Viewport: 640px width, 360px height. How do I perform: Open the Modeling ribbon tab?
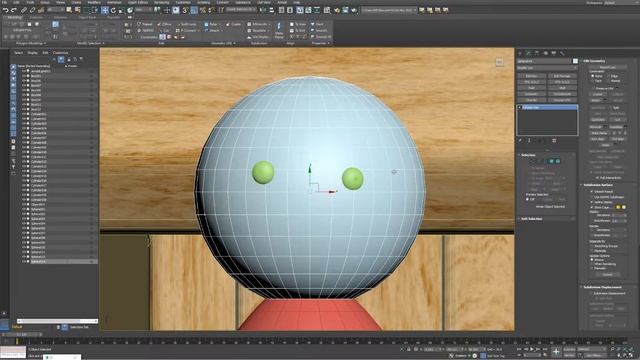pos(15,18)
